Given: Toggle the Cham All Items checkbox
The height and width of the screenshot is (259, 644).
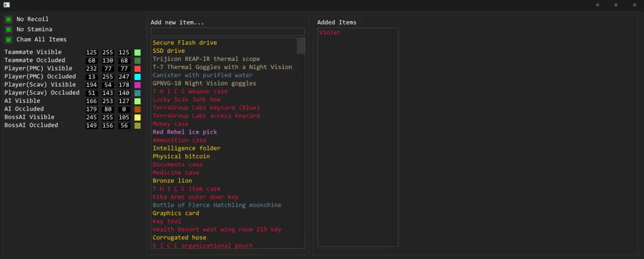Looking at the screenshot, I should click(9, 40).
